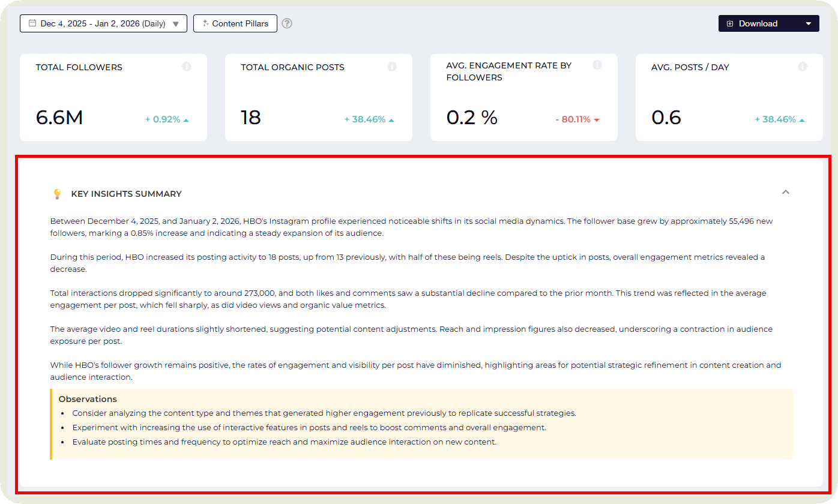Click the info icon on Avg. Engagement Rate card
The width and height of the screenshot is (838, 504).
point(597,65)
